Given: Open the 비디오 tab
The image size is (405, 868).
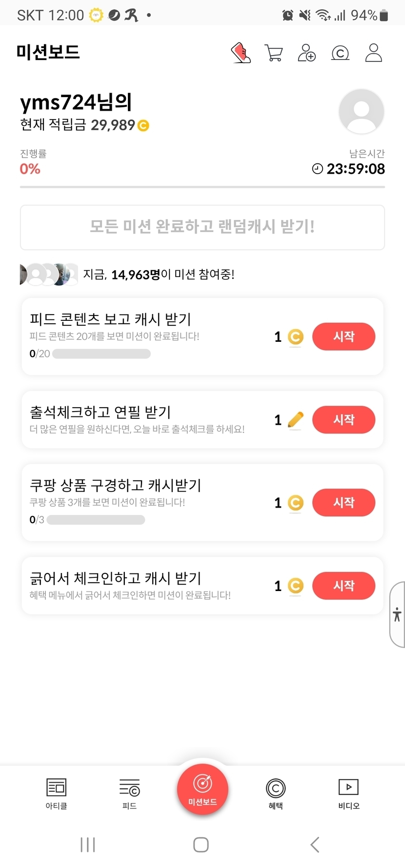Looking at the screenshot, I should coord(348,793).
